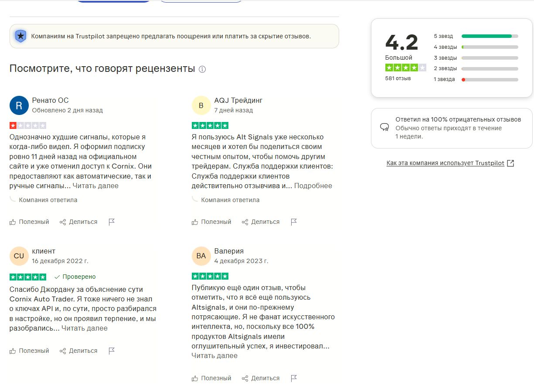
Task: Click thumbs-up icon on Валерия review
Action: click(195, 378)
